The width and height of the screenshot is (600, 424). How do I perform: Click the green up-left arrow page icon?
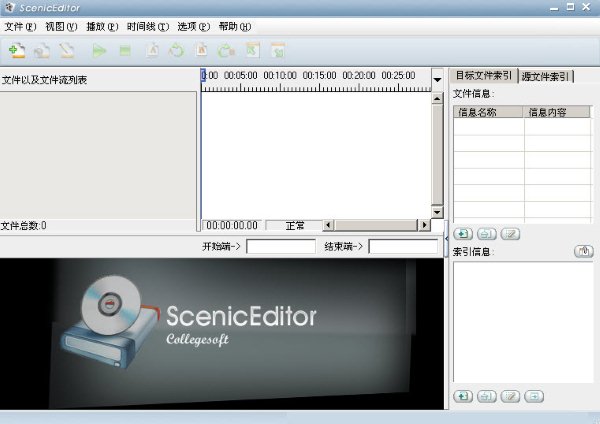(252, 51)
